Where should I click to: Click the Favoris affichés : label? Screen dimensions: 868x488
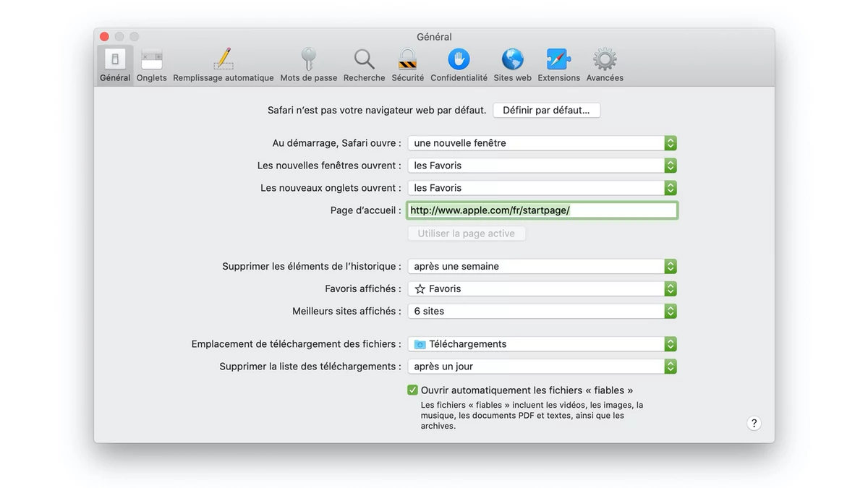[363, 288]
